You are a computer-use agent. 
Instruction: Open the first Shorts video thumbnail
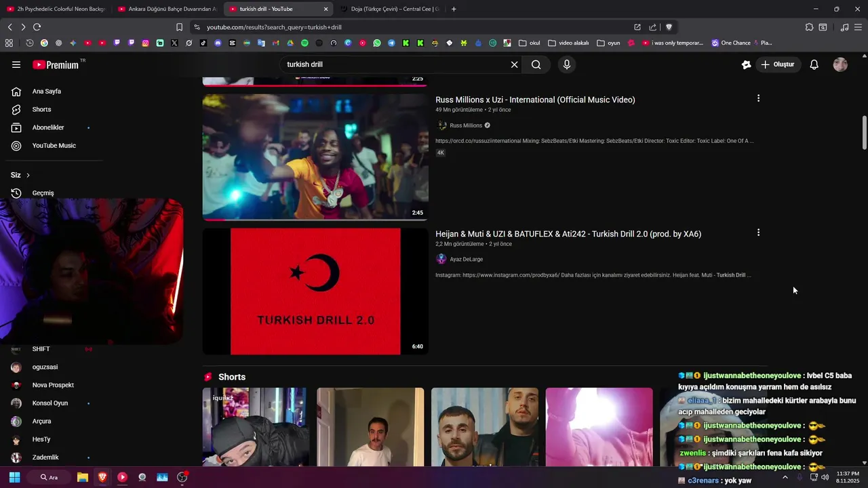[x=256, y=427]
